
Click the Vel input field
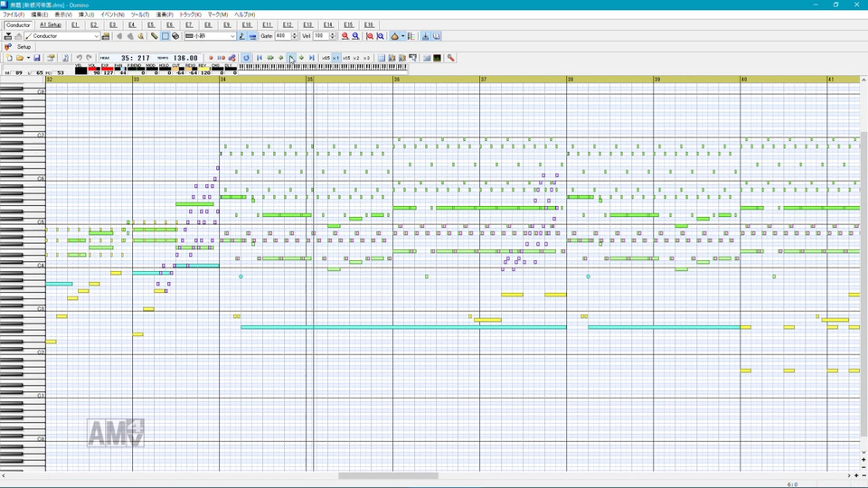click(x=320, y=36)
